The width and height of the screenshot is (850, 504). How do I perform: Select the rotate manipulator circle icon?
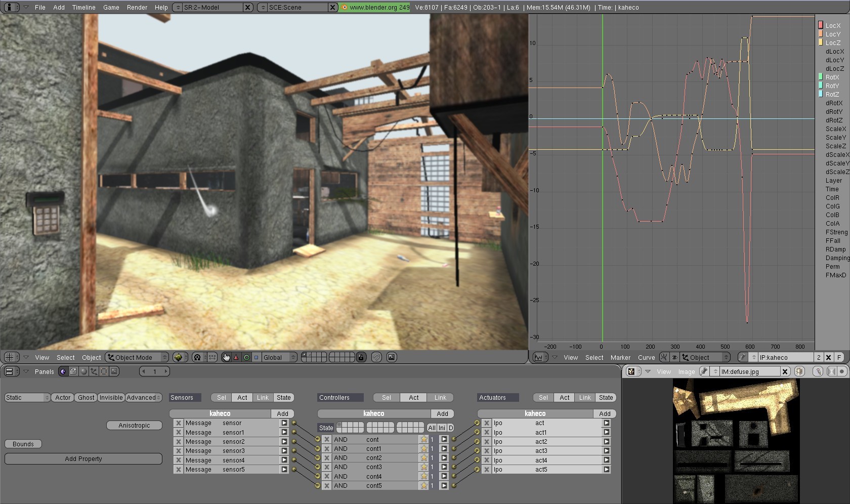tap(246, 357)
